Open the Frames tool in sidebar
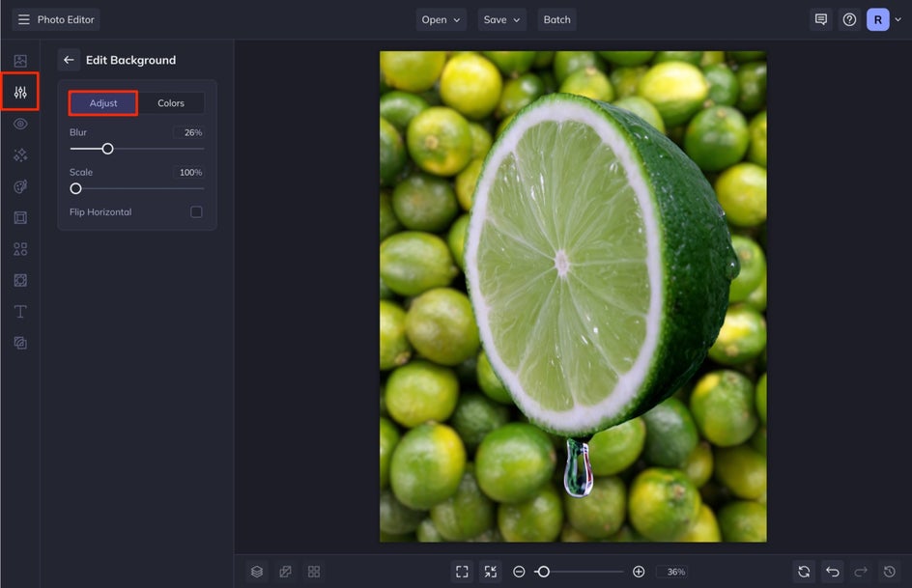Viewport: 912px width, 588px height. click(x=20, y=218)
